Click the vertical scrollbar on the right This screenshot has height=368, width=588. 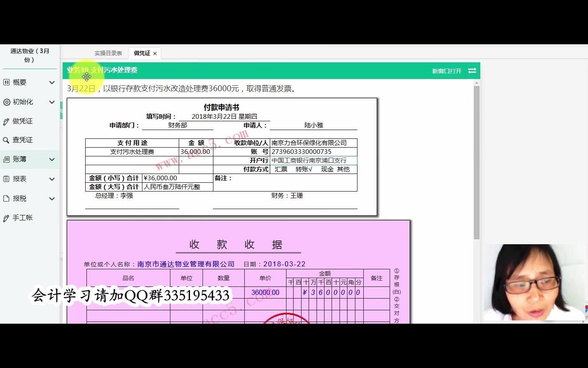[x=476, y=167]
